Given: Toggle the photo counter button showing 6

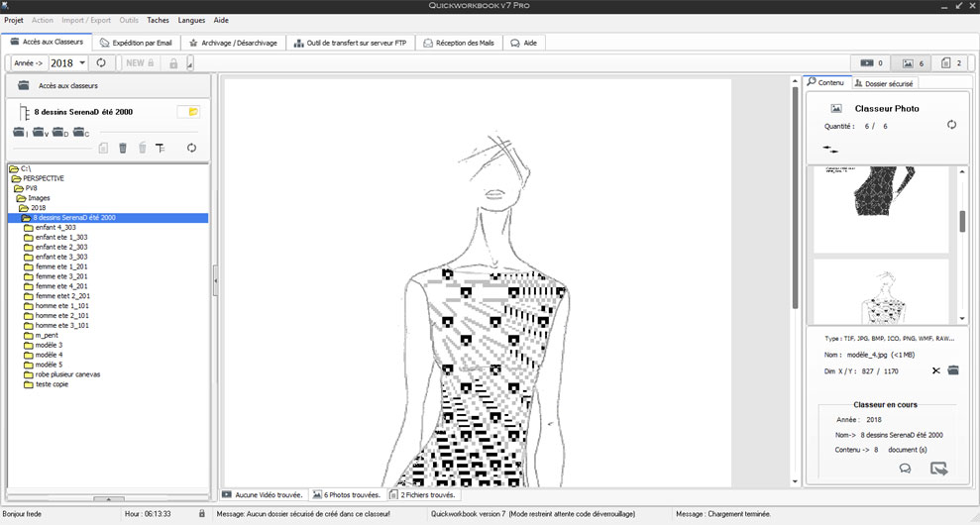Looking at the screenshot, I should tap(913, 63).
